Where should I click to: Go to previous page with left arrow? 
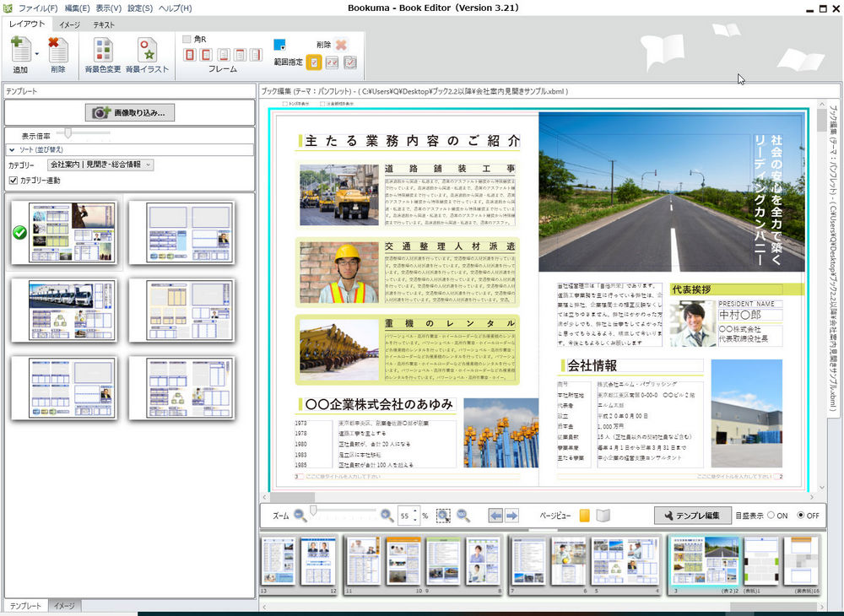(x=496, y=516)
